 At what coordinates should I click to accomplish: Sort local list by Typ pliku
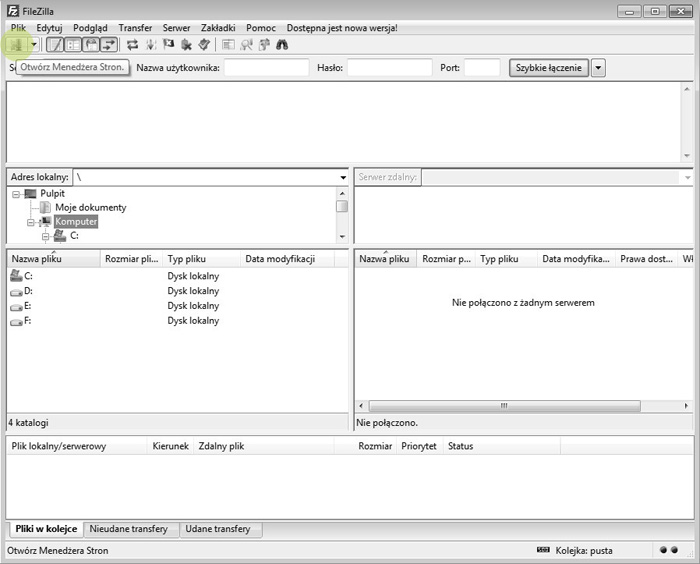pos(202,259)
